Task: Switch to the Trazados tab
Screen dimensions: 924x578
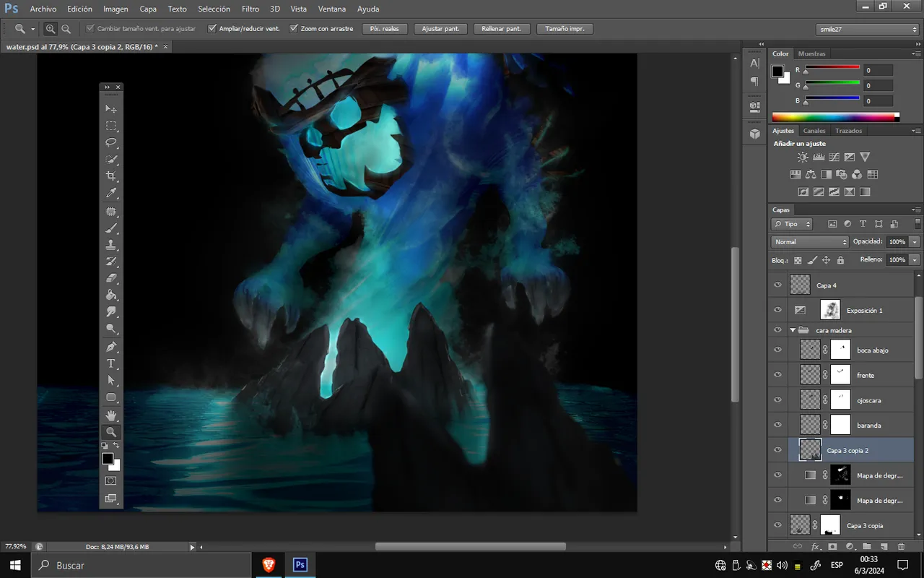Action: pos(849,131)
